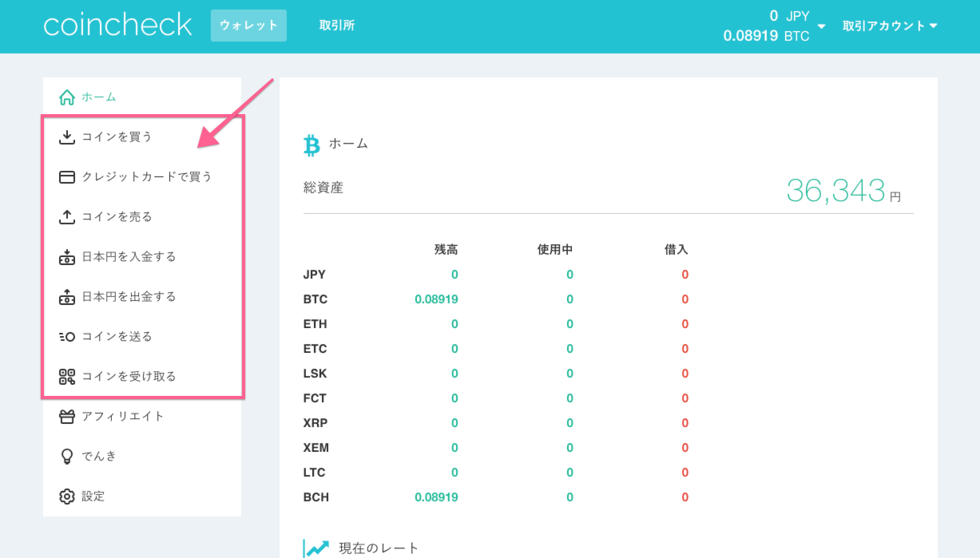The height and width of the screenshot is (558, 980).
Task: Open 設定 in the sidebar
Action: [x=142, y=497]
